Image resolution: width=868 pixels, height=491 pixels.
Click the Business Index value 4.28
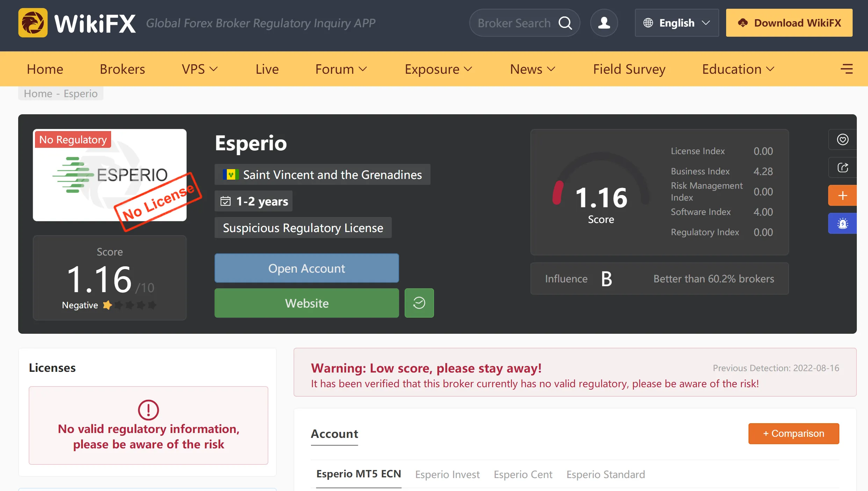[x=763, y=171]
